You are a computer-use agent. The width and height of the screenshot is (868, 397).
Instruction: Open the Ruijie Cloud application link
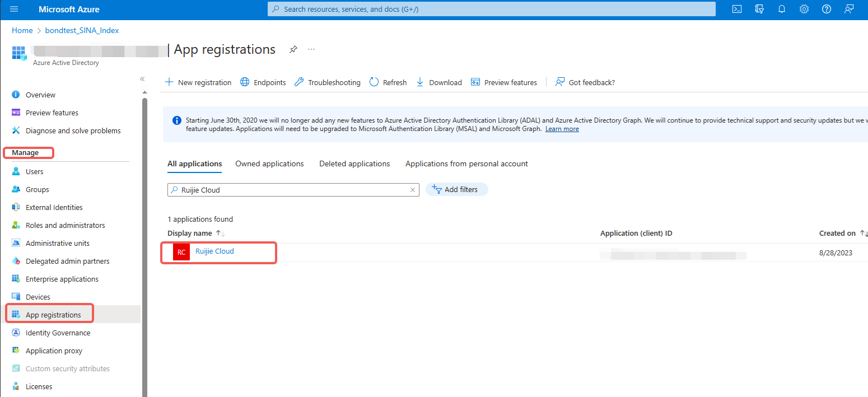coord(214,251)
